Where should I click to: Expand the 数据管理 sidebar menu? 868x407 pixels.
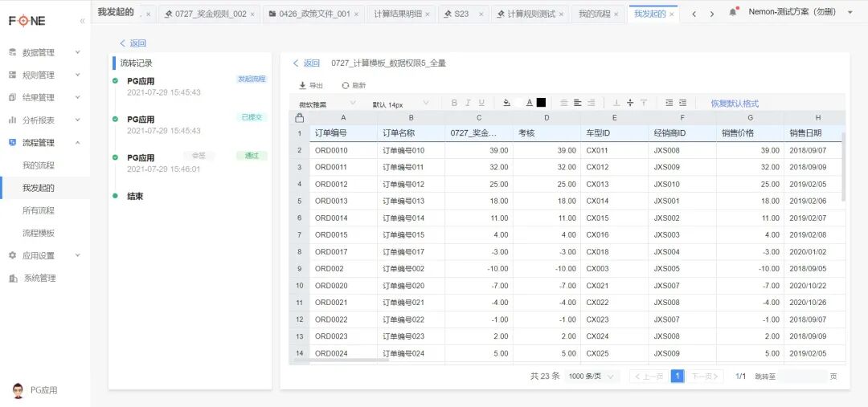(45, 52)
